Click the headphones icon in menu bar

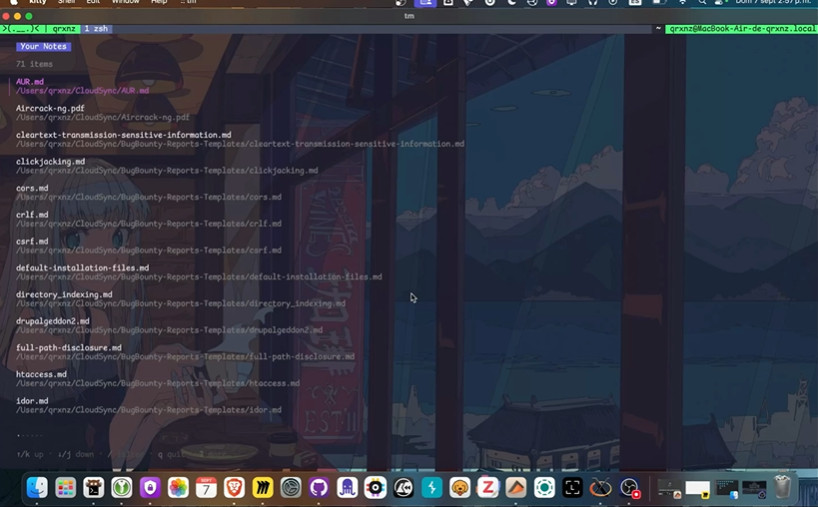click(x=593, y=2)
